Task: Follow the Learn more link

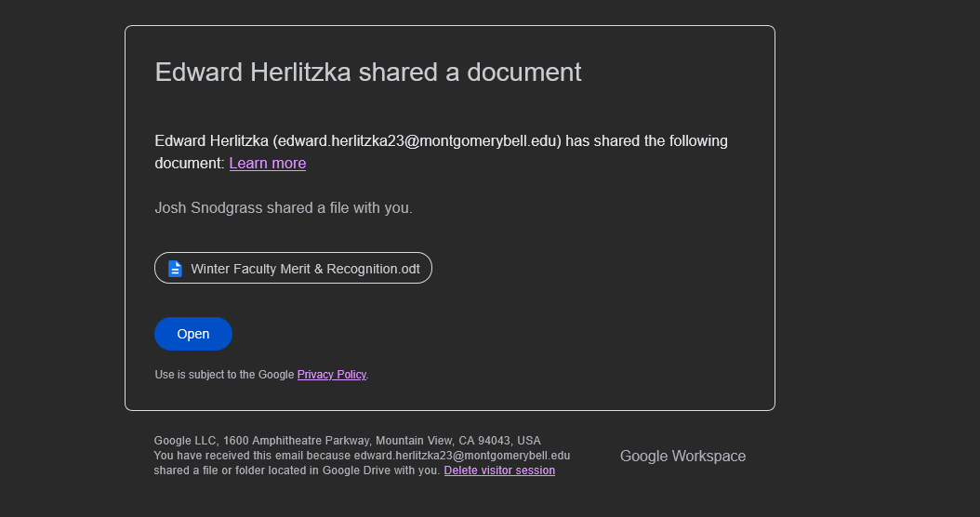Action: (268, 164)
